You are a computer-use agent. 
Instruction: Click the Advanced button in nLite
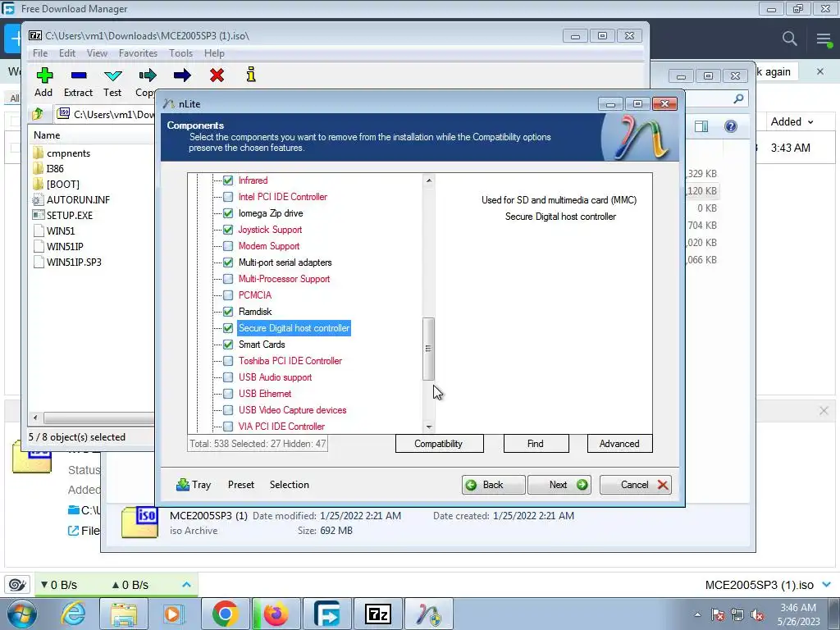pyautogui.click(x=620, y=444)
